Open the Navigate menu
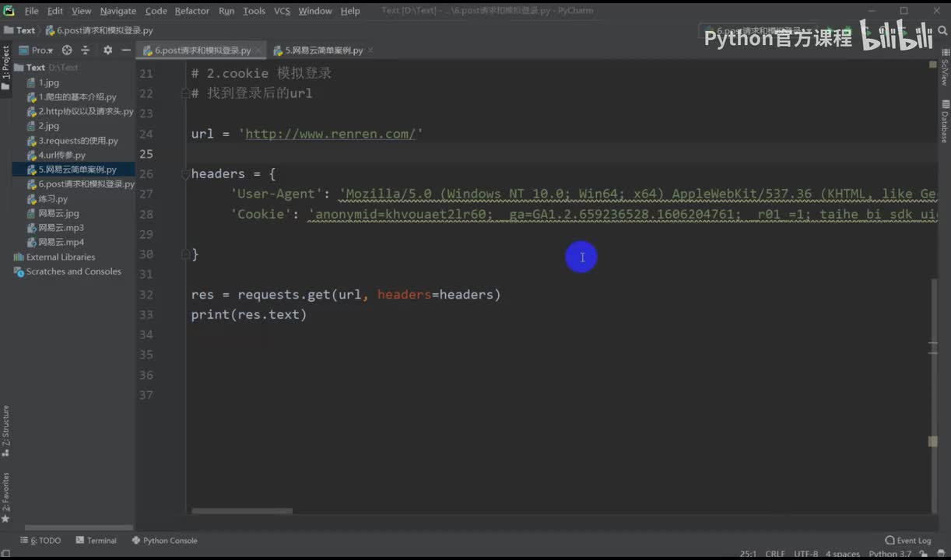Image resolution: width=951 pixels, height=560 pixels. click(x=118, y=11)
